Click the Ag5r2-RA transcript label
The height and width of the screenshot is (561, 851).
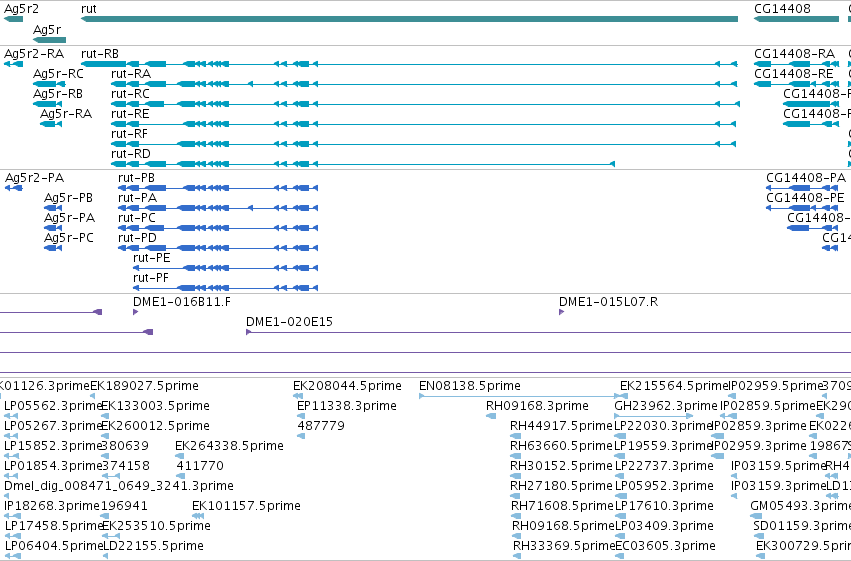[x=34, y=54]
